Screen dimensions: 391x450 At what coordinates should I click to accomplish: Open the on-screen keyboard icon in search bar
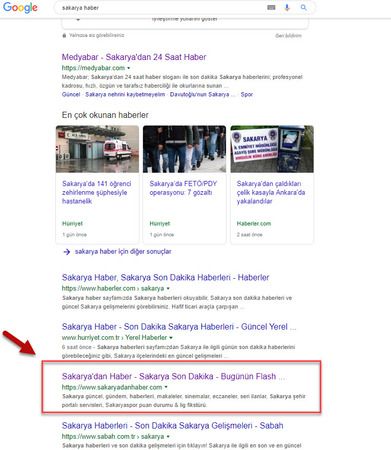click(271, 7)
